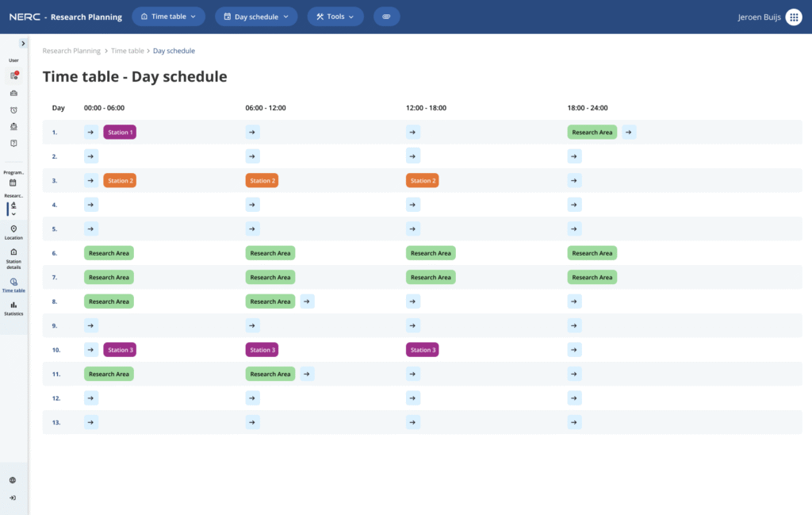Expand the Day schedule dropdown
This screenshot has width=812, height=515.
click(x=255, y=16)
